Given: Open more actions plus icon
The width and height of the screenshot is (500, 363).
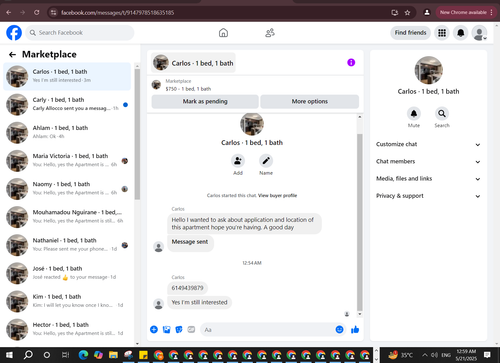Looking at the screenshot, I should [154, 330].
